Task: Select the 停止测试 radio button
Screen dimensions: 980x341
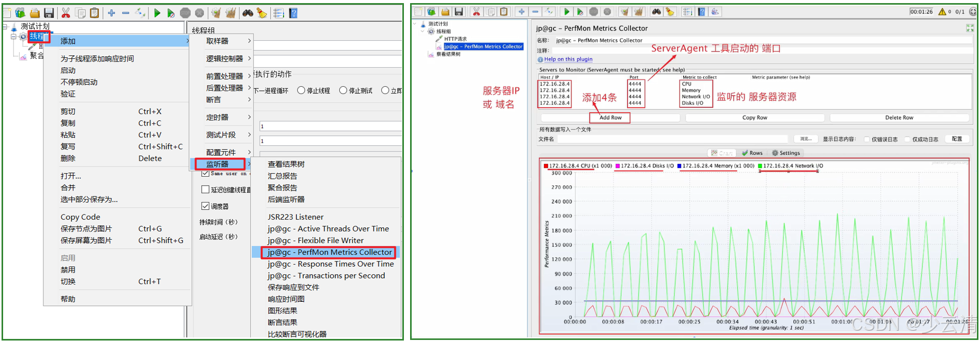Action: pos(343,90)
